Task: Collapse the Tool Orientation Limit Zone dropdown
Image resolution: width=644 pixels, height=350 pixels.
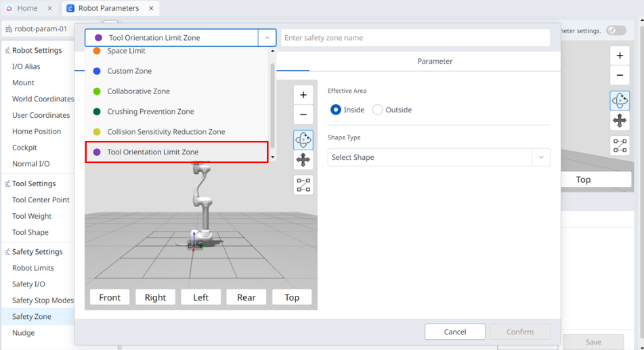Action: click(x=267, y=38)
